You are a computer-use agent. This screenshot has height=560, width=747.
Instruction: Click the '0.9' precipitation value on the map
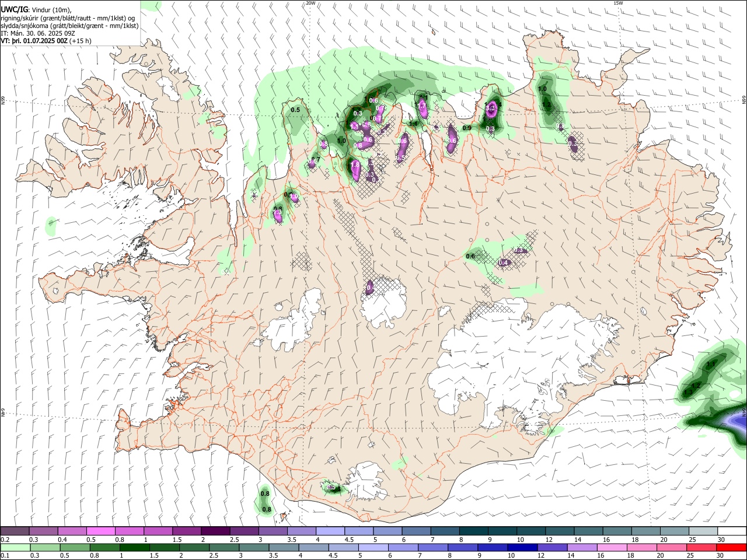[x=467, y=128]
